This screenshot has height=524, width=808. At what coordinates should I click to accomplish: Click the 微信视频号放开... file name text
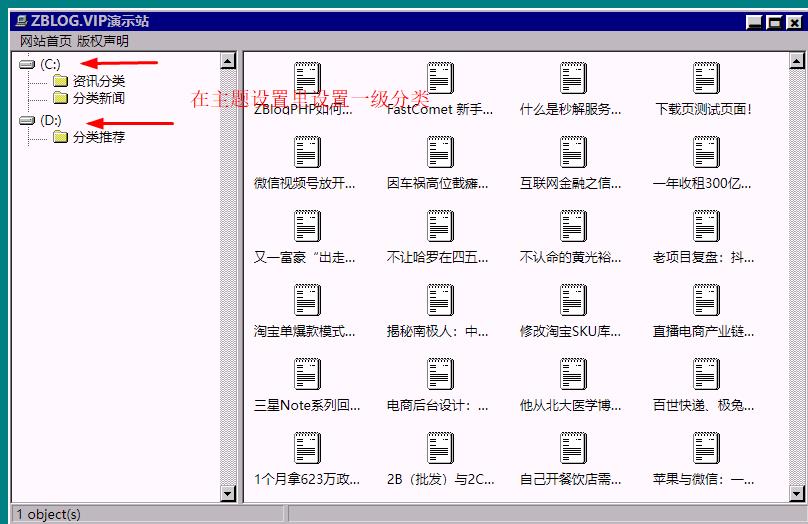[x=305, y=183]
